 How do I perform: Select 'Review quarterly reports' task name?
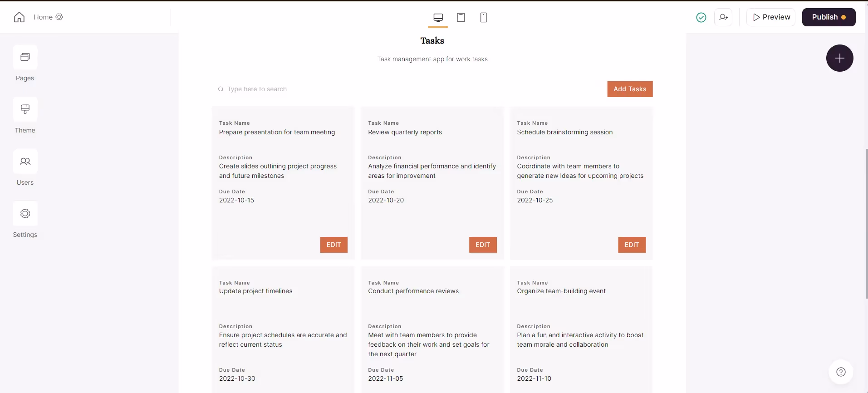(x=405, y=132)
